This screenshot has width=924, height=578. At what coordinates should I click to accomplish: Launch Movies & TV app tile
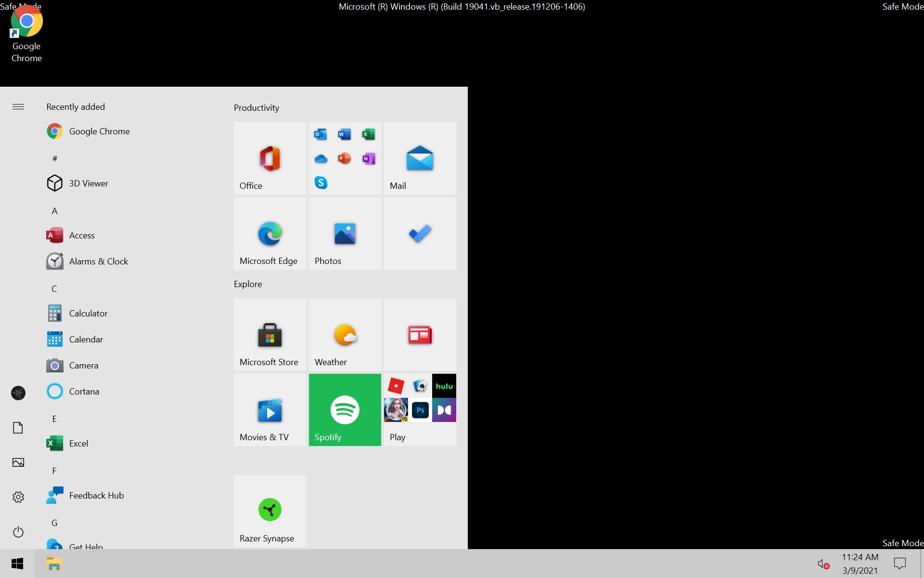[269, 409]
